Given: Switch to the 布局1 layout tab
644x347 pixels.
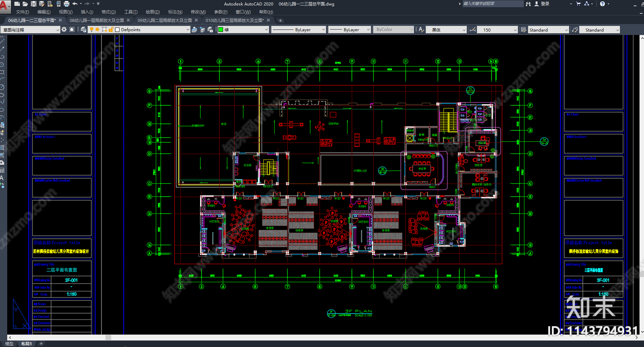Looking at the screenshot, I should (x=26, y=344).
